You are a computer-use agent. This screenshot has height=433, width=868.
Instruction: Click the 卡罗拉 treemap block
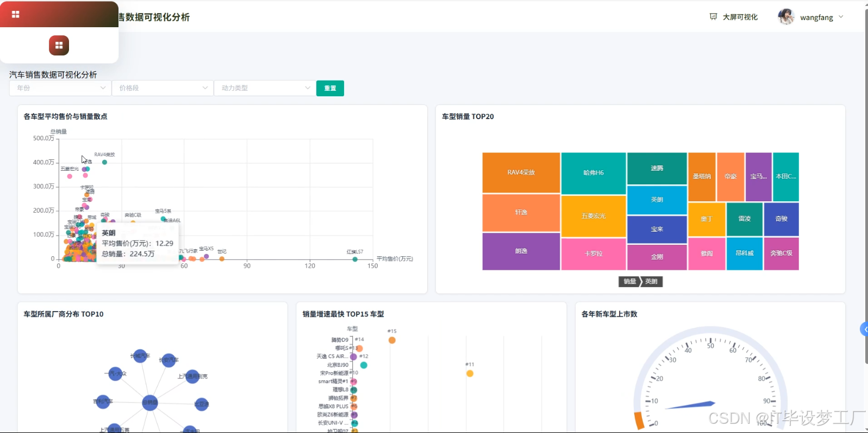click(x=594, y=254)
